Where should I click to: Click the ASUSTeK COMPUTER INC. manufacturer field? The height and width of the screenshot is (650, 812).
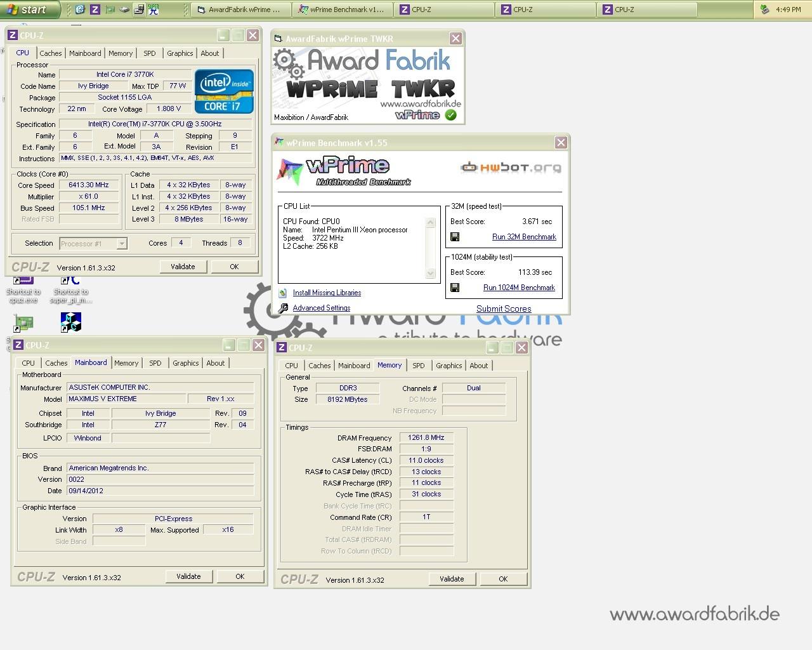coord(160,388)
